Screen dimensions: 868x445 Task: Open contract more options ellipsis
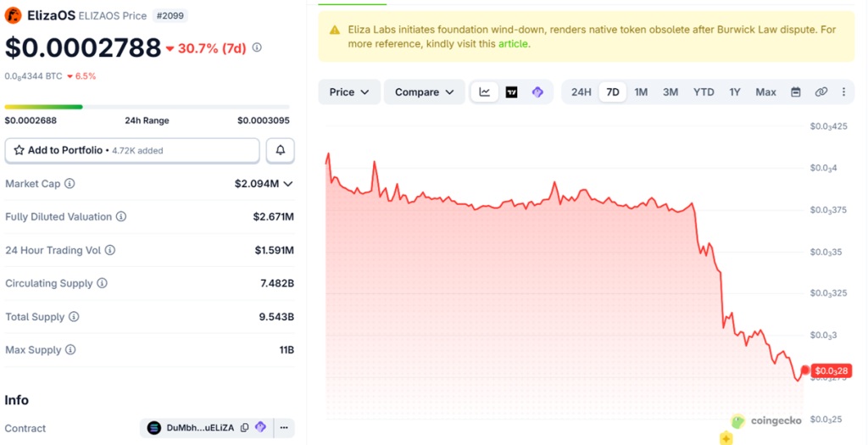coord(284,428)
